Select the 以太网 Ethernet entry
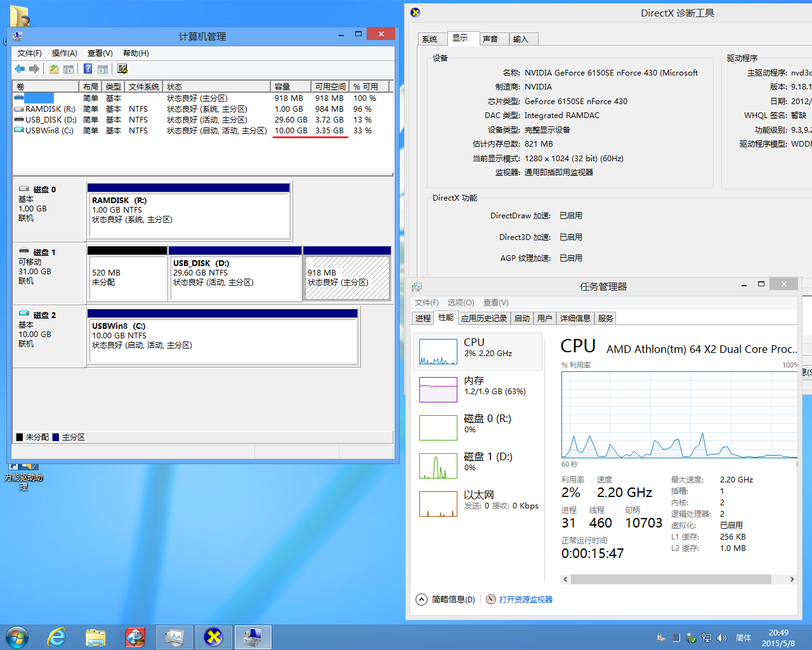812x650 pixels. (x=478, y=503)
